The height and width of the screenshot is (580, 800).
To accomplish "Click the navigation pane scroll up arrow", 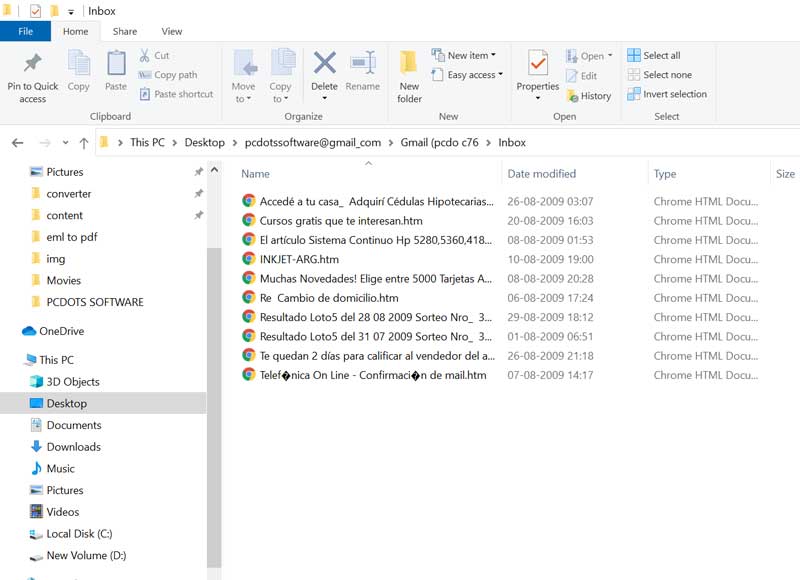I will click(x=214, y=170).
